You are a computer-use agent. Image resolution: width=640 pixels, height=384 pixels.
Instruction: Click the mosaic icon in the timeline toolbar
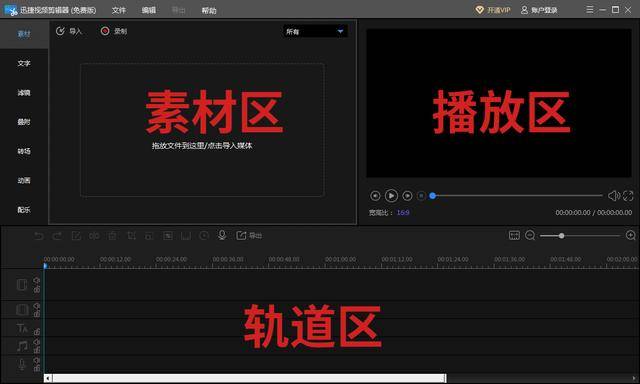pyautogui.click(x=168, y=236)
